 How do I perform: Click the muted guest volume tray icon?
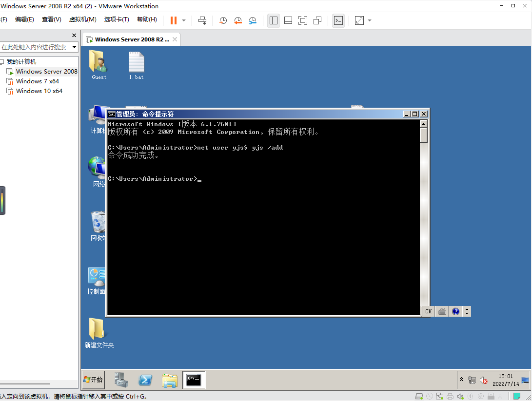[484, 380]
